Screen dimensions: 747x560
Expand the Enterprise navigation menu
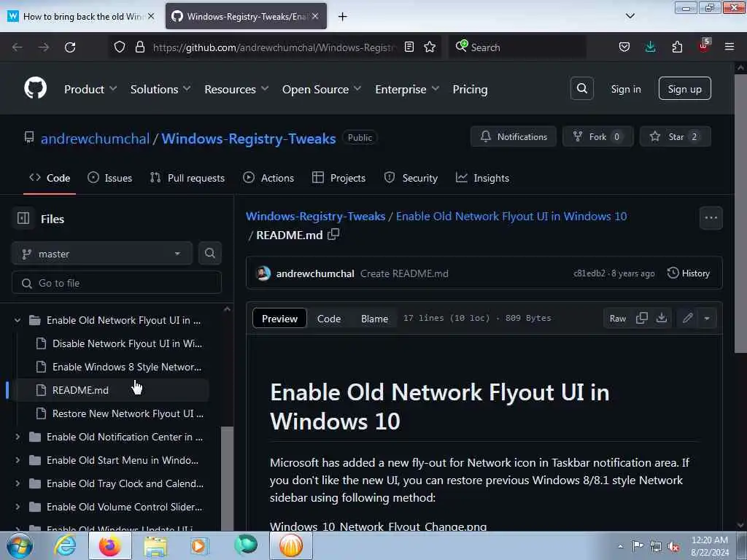[407, 89]
